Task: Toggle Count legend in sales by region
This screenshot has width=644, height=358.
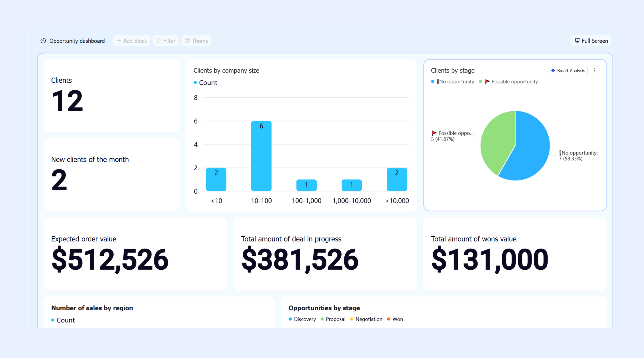Action: click(63, 320)
